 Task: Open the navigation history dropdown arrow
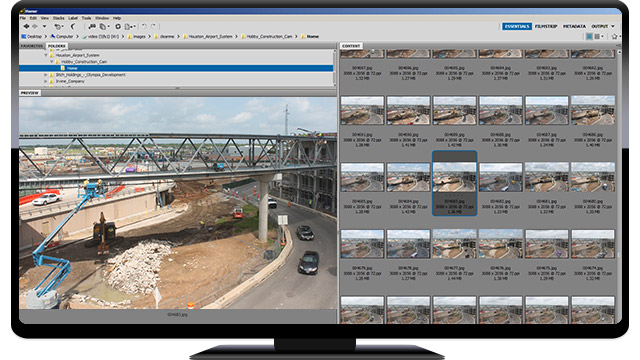pyautogui.click(x=44, y=27)
